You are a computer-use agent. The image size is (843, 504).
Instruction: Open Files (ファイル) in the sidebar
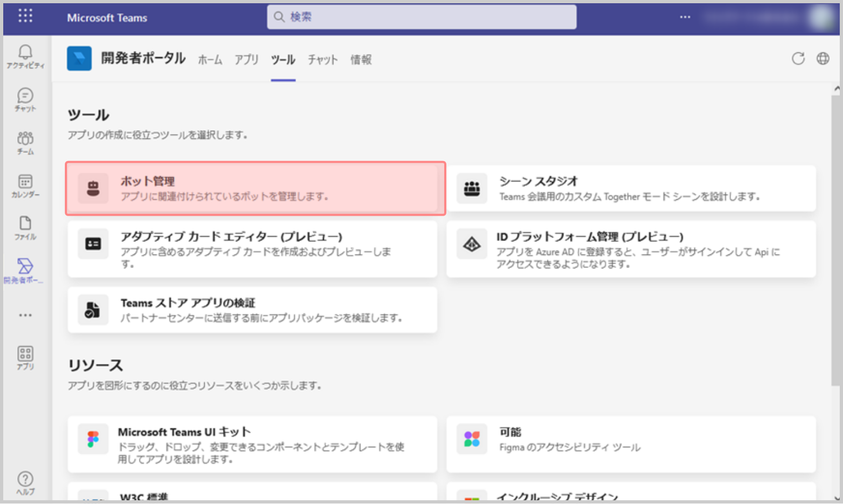(25, 228)
